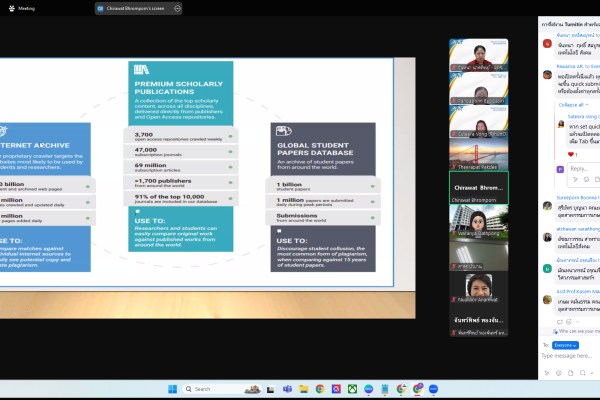The height and width of the screenshot is (400, 600).
Task: Select the Theerapat Paitdee bridge video tile
Action: click(x=479, y=155)
